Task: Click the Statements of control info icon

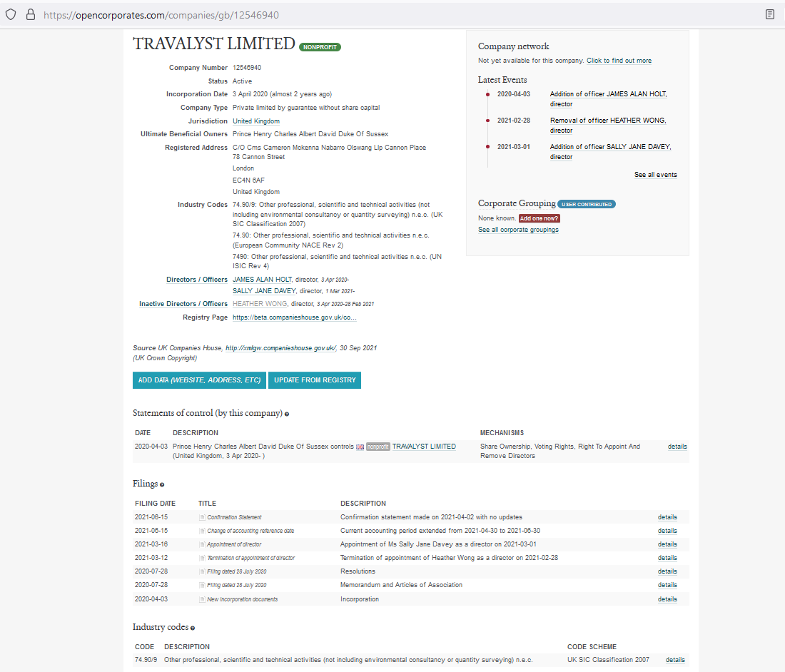Action: point(287,414)
